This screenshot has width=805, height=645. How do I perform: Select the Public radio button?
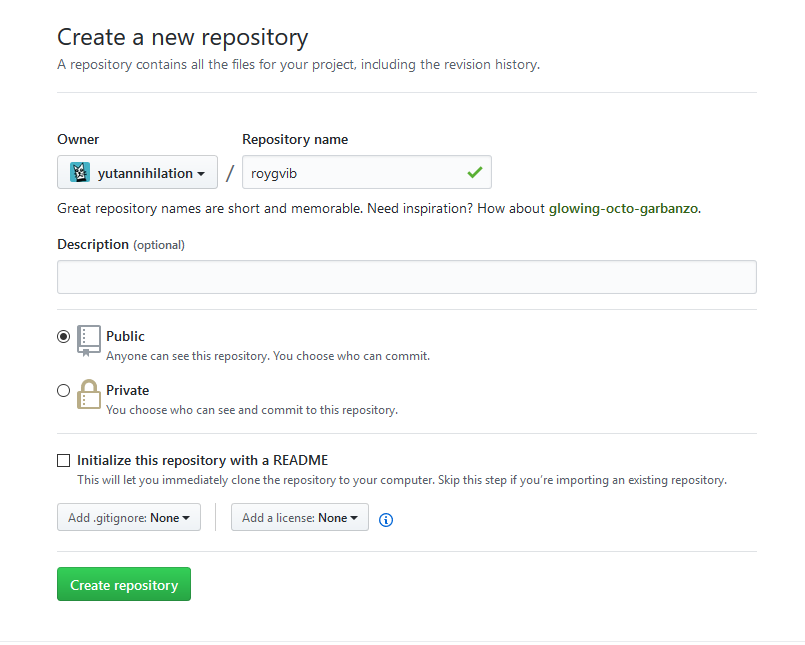click(x=64, y=337)
